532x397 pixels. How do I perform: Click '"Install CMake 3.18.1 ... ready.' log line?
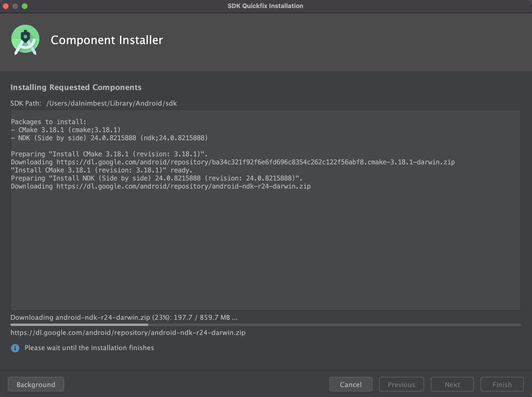pos(102,170)
